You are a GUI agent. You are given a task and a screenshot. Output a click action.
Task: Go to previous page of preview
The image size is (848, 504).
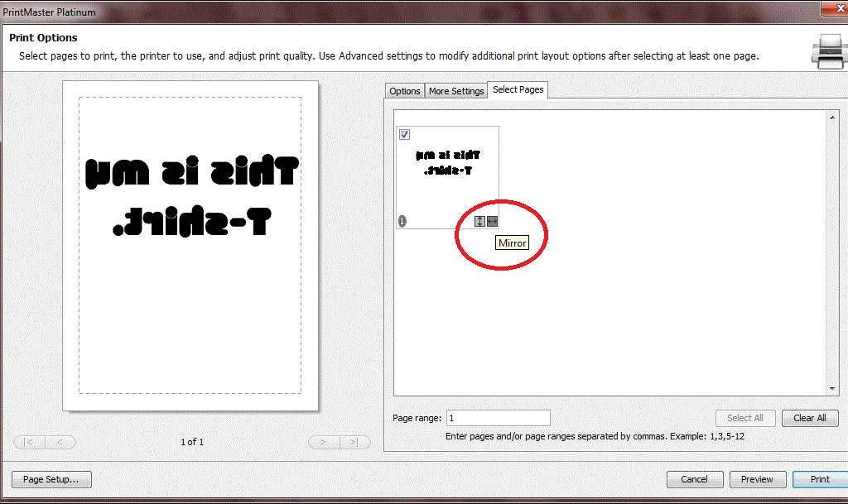click(60, 442)
